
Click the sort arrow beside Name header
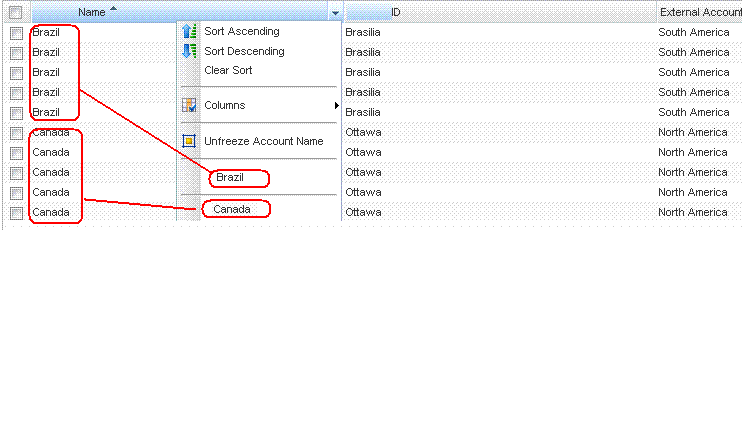point(112,10)
